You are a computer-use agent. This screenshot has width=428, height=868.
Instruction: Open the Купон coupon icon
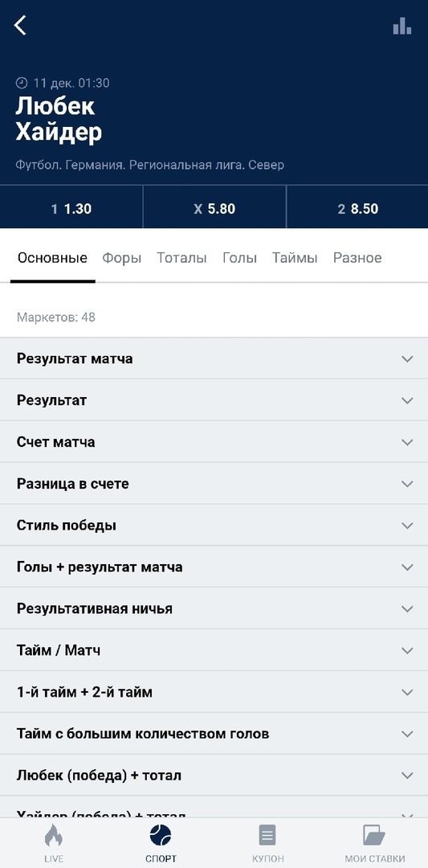[267, 835]
